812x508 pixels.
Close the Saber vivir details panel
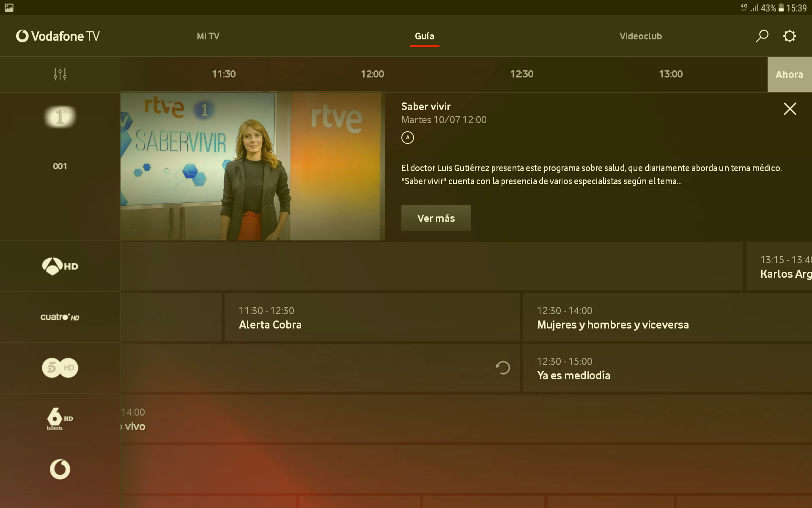point(790,109)
